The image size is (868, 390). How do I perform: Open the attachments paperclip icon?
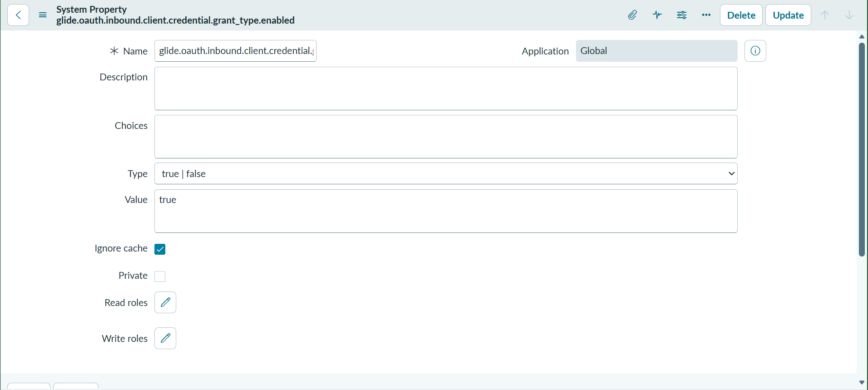point(632,15)
